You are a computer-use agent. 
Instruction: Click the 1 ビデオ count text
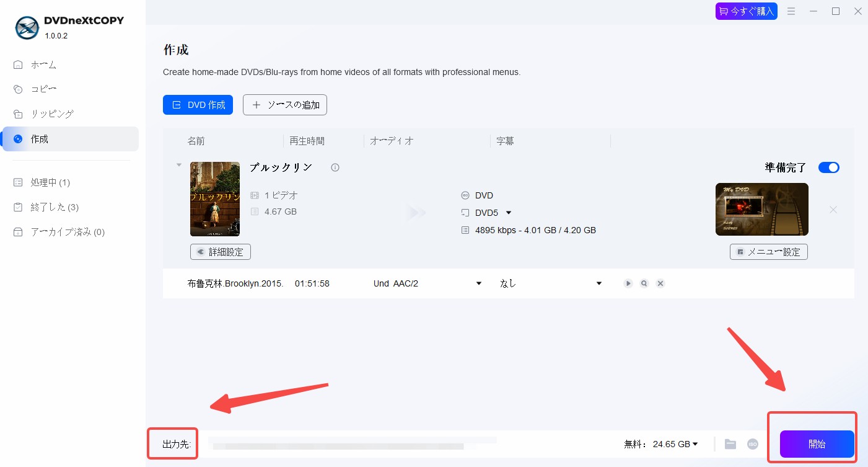pos(281,195)
